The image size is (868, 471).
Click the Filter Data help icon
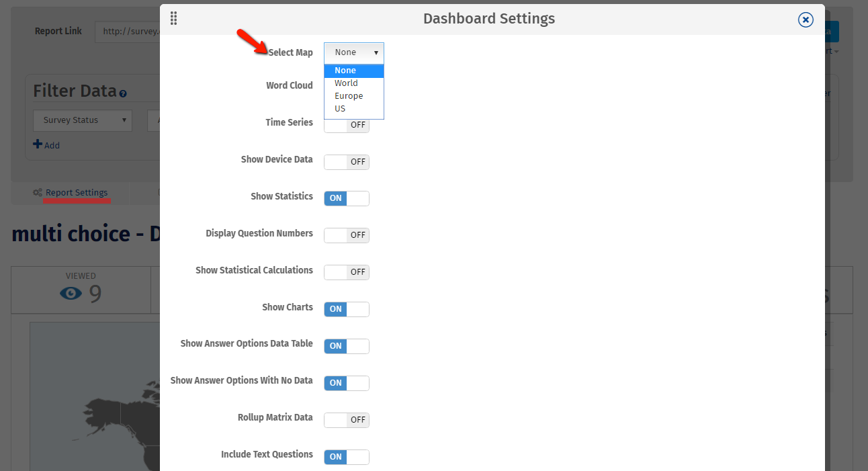pyautogui.click(x=123, y=93)
